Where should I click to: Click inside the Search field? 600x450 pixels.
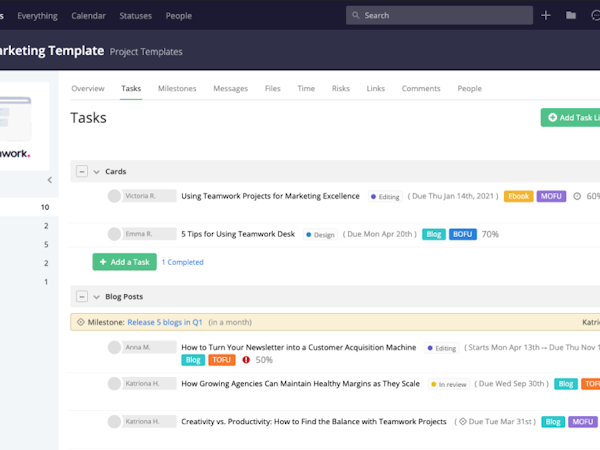[439, 15]
